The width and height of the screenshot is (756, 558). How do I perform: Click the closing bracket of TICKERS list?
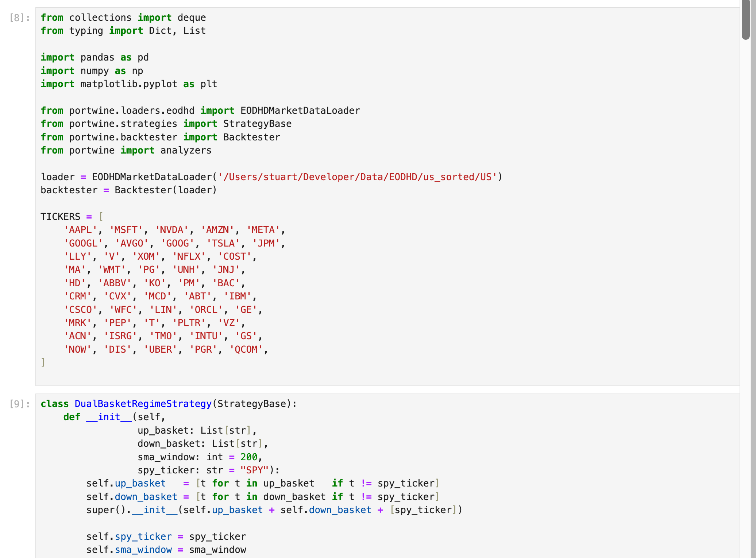[43, 363]
